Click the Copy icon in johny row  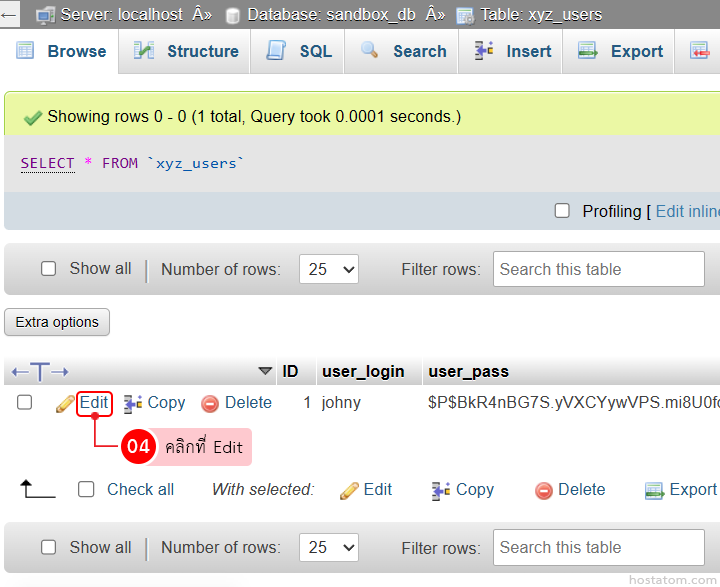(133, 403)
